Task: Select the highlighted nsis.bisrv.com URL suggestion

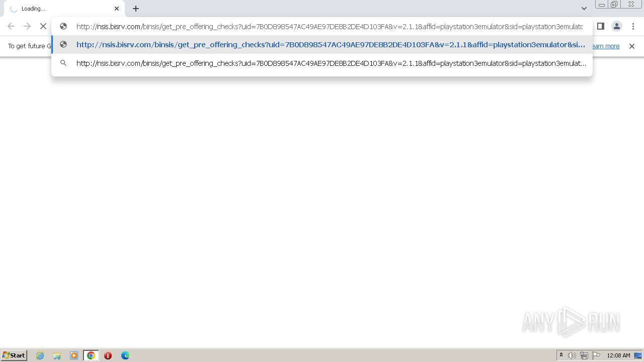Action: (322, 45)
